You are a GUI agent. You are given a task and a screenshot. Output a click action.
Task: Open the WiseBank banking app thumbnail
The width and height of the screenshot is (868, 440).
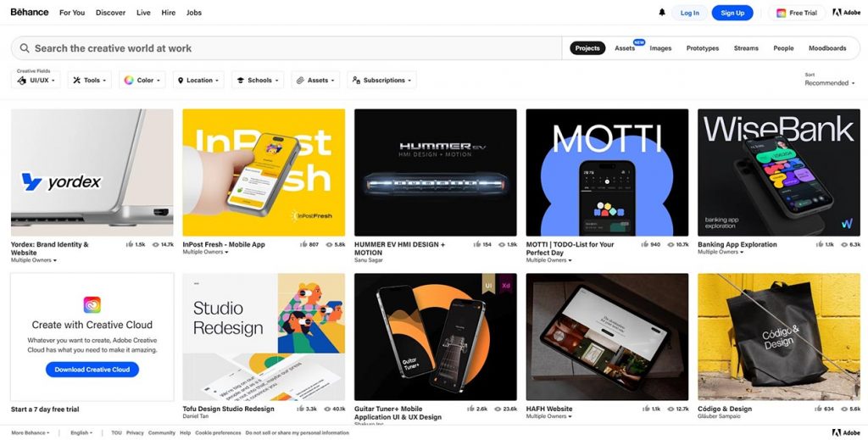779,173
